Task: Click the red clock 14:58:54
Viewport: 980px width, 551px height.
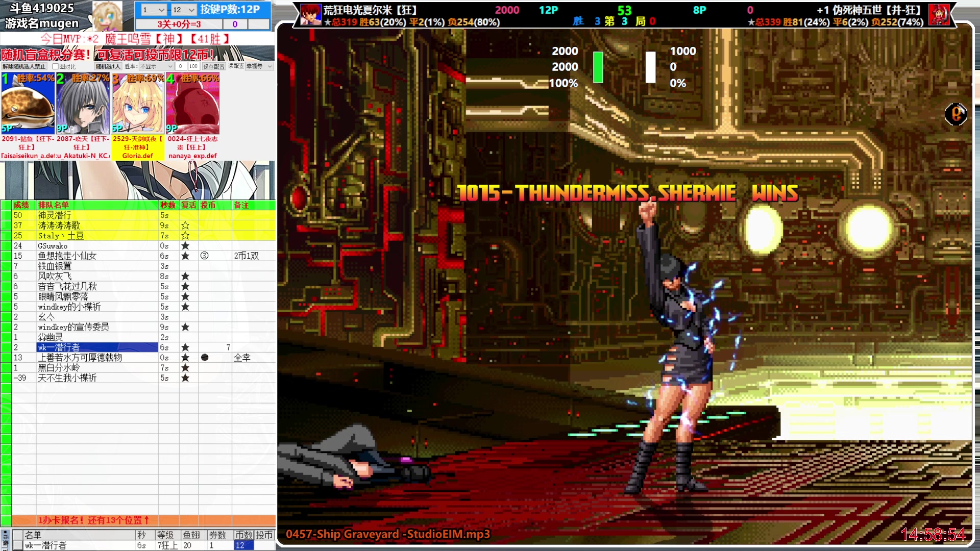Action: tap(933, 534)
